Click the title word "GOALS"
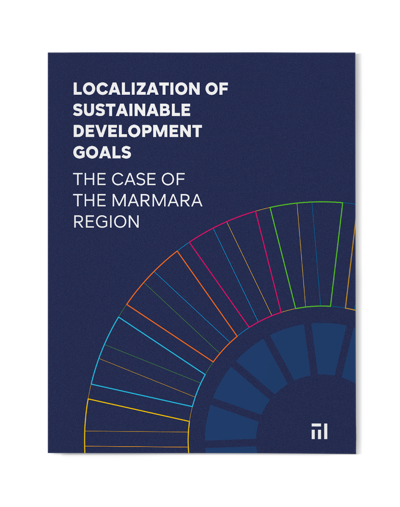 [x=102, y=152]
